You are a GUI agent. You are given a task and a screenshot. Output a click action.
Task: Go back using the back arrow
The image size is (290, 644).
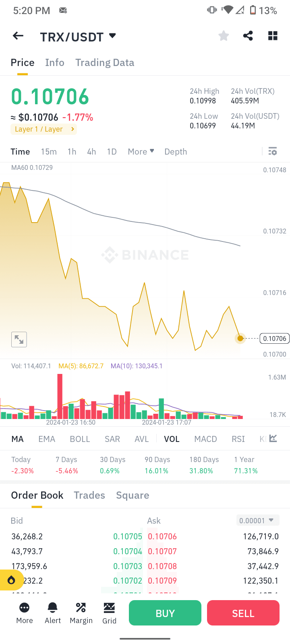[18, 36]
